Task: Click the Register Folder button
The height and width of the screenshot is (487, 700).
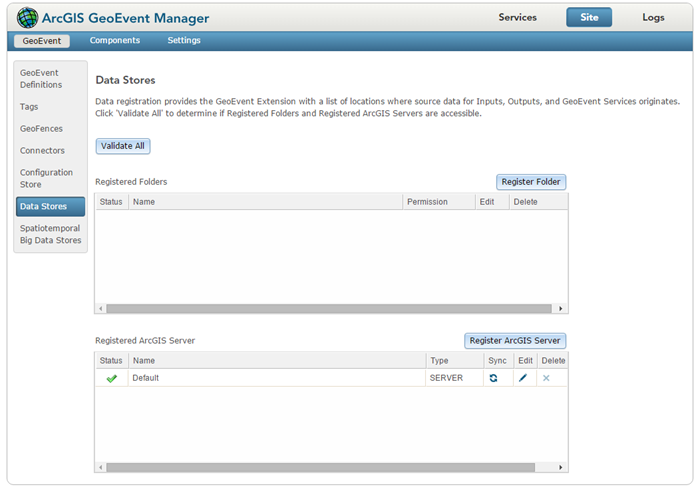Action: pyautogui.click(x=531, y=182)
